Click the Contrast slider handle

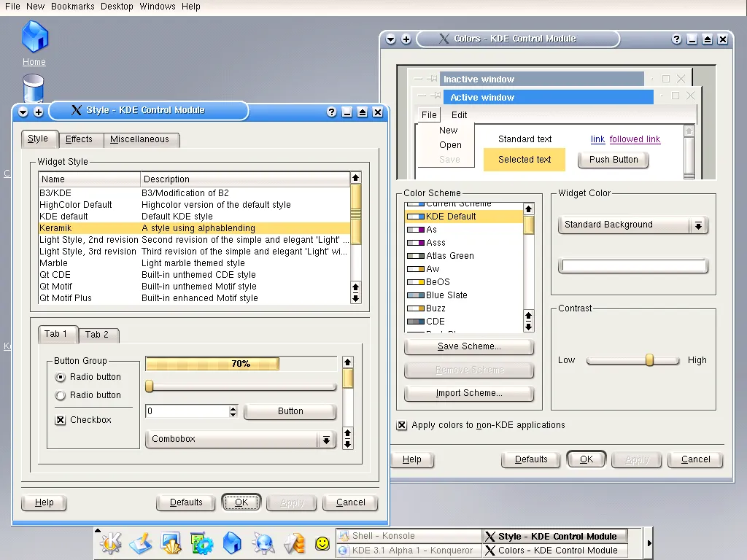pyautogui.click(x=649, y=359)
